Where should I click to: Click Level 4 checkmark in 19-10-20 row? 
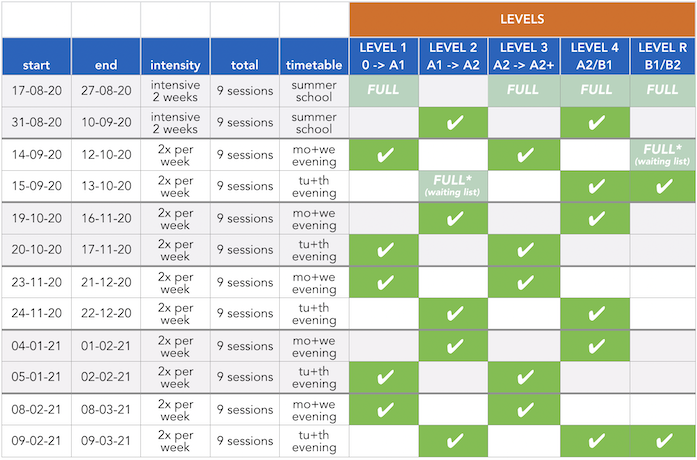(x=596, y=219)
